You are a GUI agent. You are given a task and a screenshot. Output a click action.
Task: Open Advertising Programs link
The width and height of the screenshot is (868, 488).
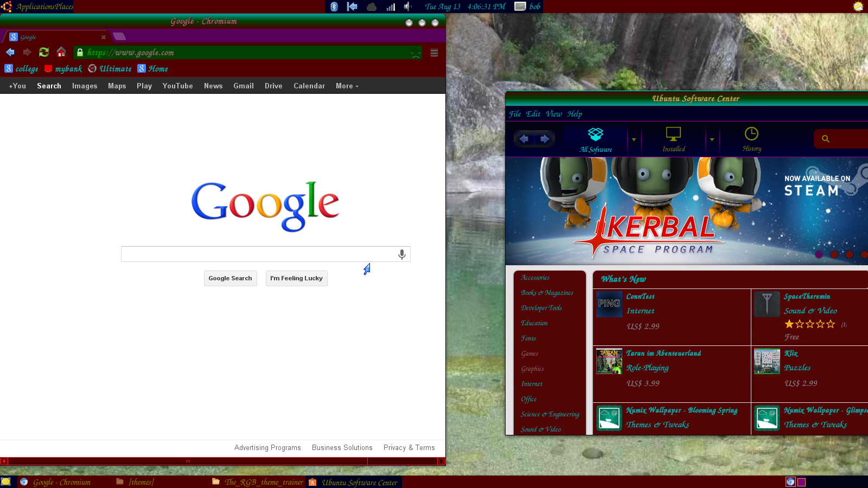[x=267, y=448]
